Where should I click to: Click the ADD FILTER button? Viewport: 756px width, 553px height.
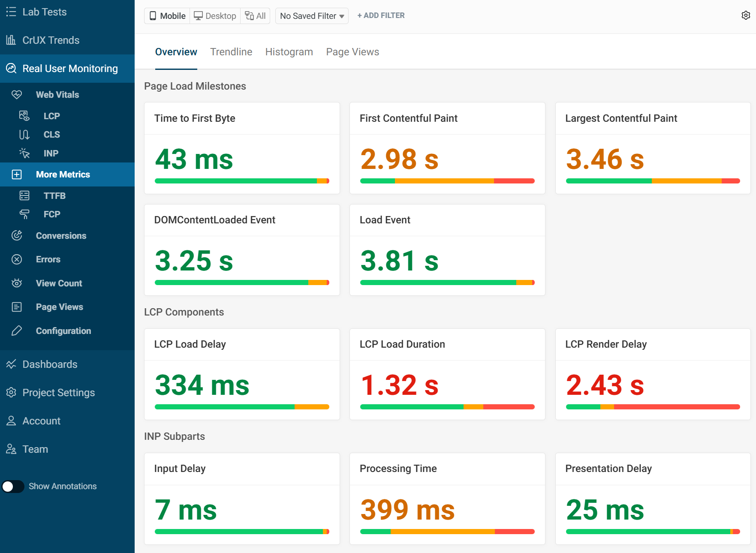click(x=380, y=15)
